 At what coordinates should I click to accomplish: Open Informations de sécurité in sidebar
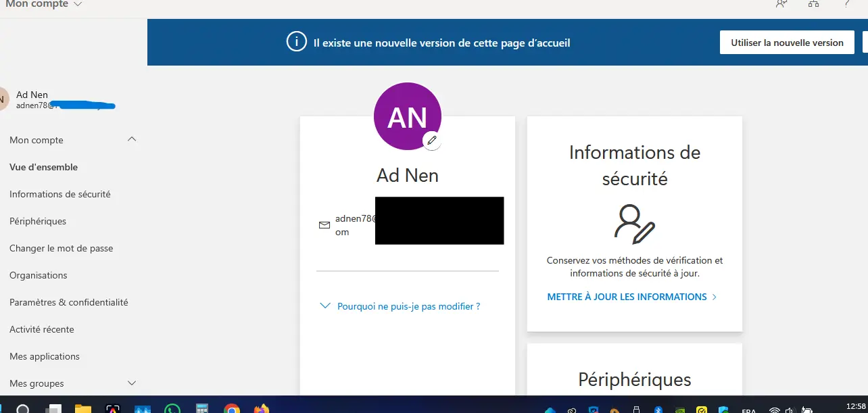(60, 194)
